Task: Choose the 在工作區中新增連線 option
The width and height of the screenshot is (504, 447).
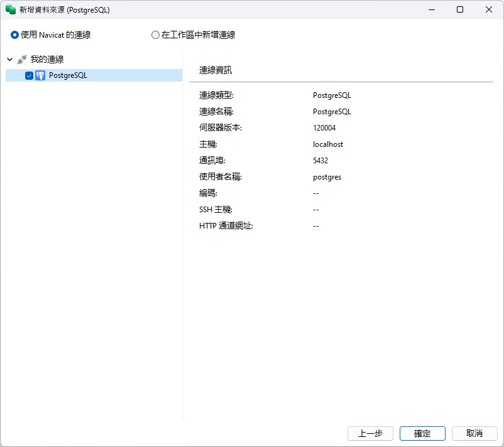Action: 155,35
